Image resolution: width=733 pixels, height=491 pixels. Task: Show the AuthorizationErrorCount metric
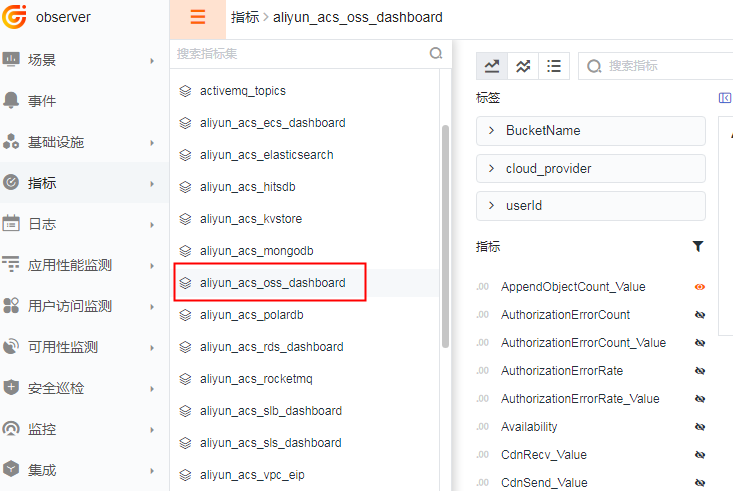click(x=700, y=315)
